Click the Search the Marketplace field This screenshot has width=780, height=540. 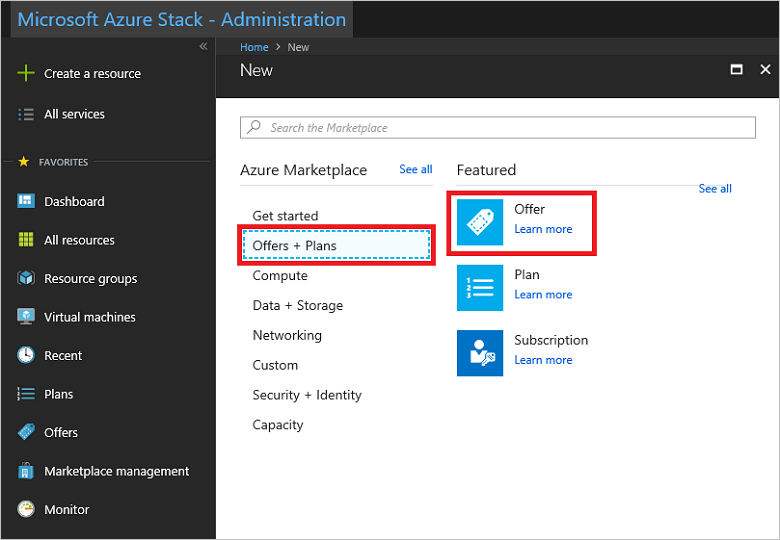[498, 128]
